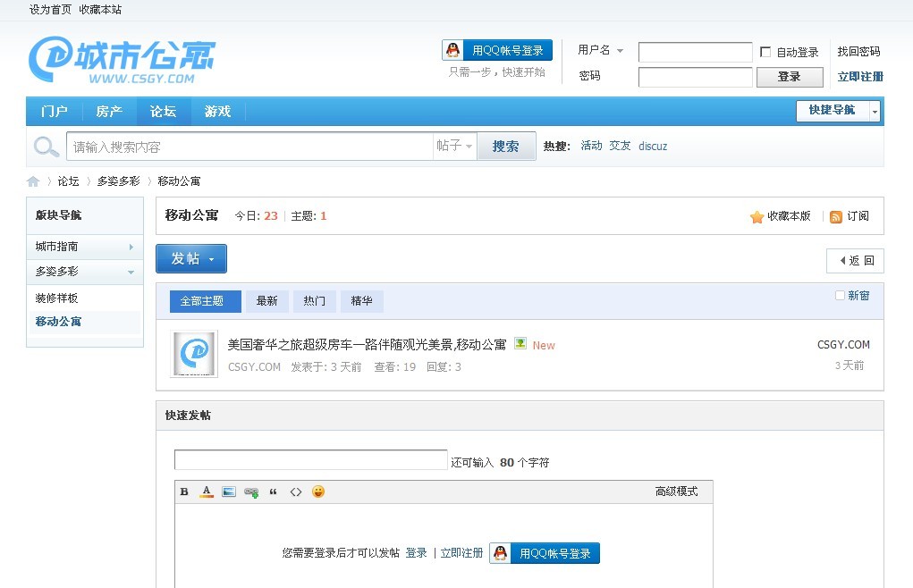Screen dimensions: 913x588
Task: Open the 论坛 navigation tab
Action: pos(164,111)
